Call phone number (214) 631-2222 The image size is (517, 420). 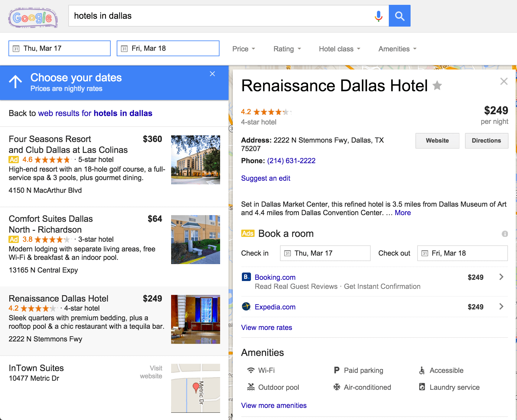coord(291,161)
